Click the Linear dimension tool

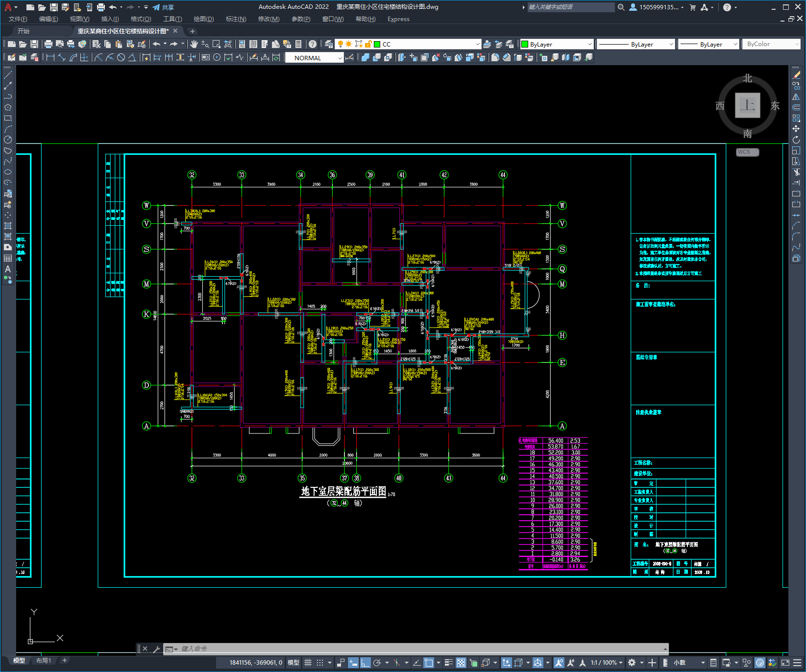[x=50, y=57]
